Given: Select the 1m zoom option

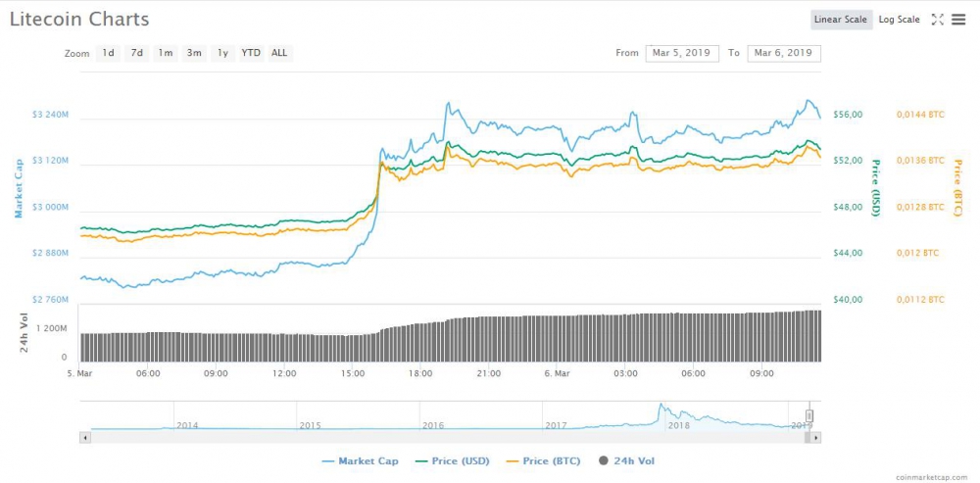Looking at the screenshot, I should point(166,53).
